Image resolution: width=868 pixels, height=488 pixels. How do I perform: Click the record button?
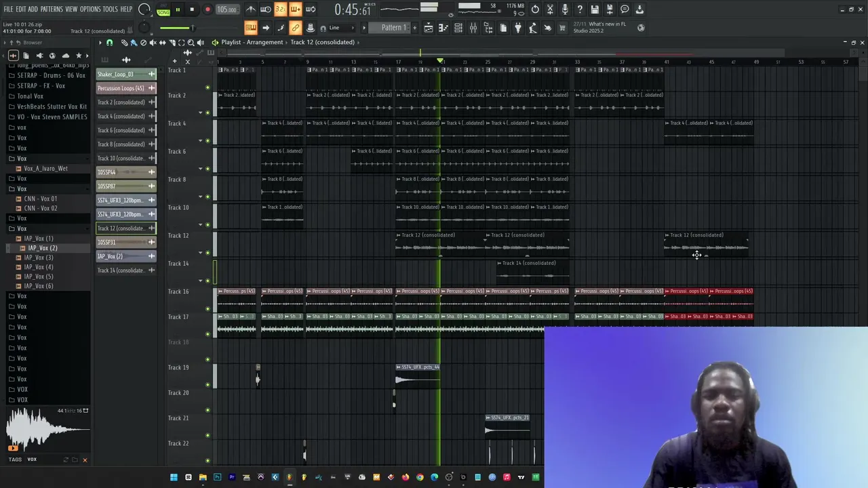(x=208, y=9)
